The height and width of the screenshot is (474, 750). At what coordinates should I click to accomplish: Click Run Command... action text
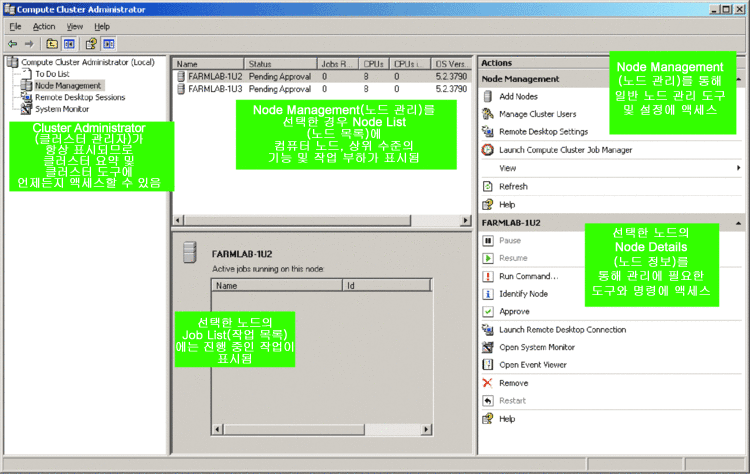529,276
